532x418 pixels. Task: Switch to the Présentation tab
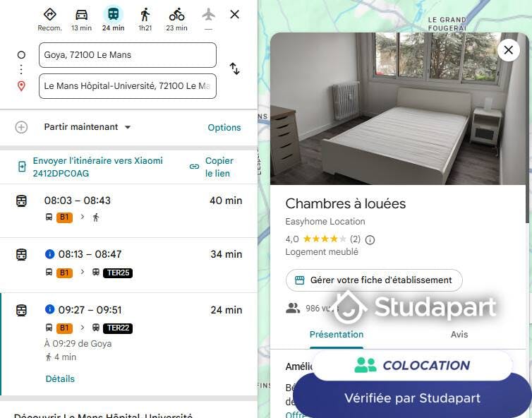pyautogui.click(x=337, y=335)
